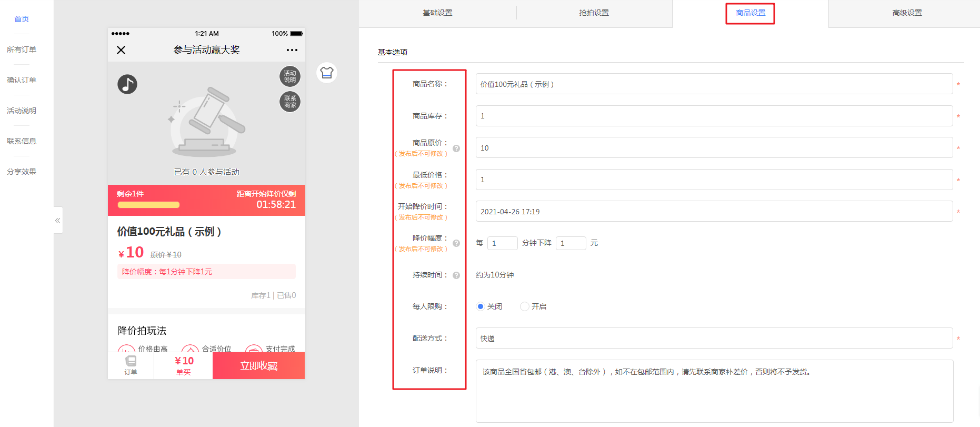Click the 订单说明 text area
Viewport: 980px width, 427px height.
[x=714, y=391]
